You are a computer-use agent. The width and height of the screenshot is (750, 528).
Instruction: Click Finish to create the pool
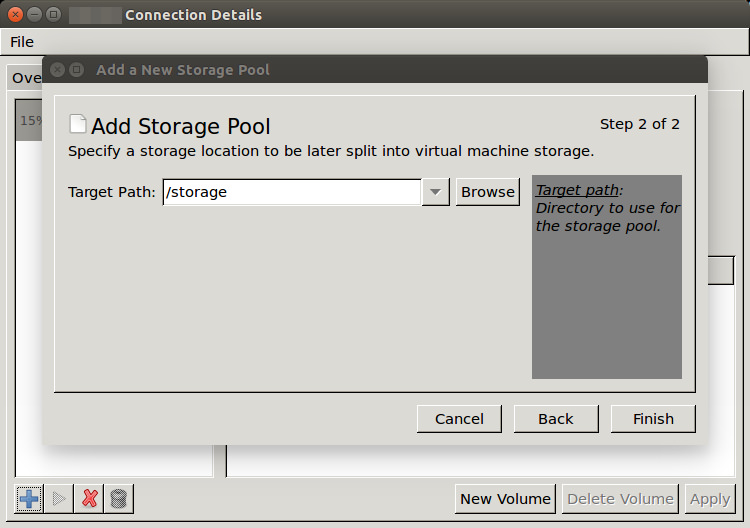(x=653, y=419)
